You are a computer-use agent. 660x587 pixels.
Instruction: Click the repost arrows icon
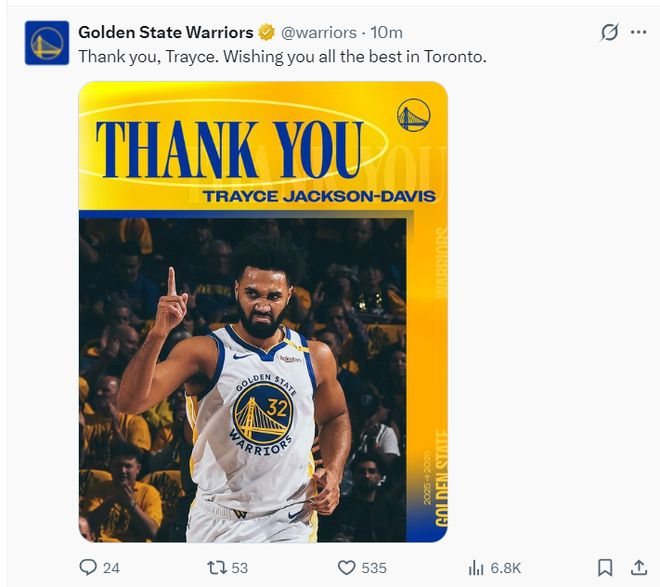pos(216,567)
